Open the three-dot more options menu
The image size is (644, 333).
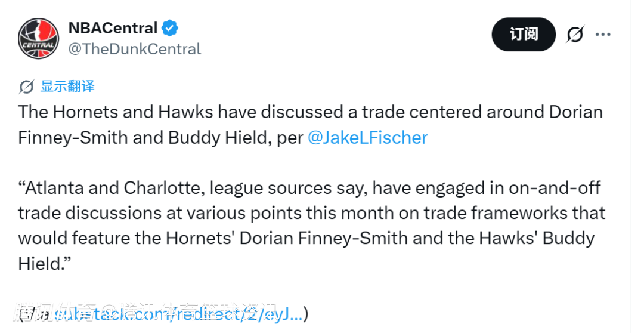(603, 34)
